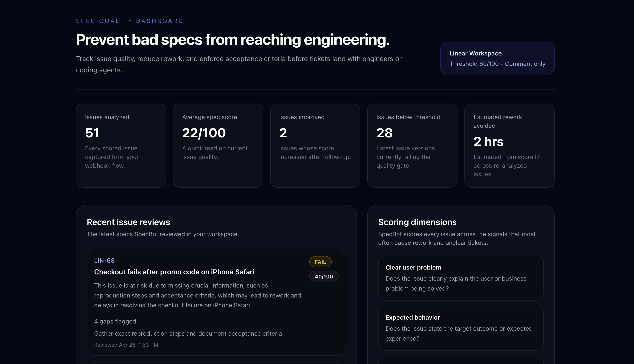The width and height of the screenshot is (634, 364).
Task: Select the Estimated rework avoided card
Action: click(x=510, y=146)
